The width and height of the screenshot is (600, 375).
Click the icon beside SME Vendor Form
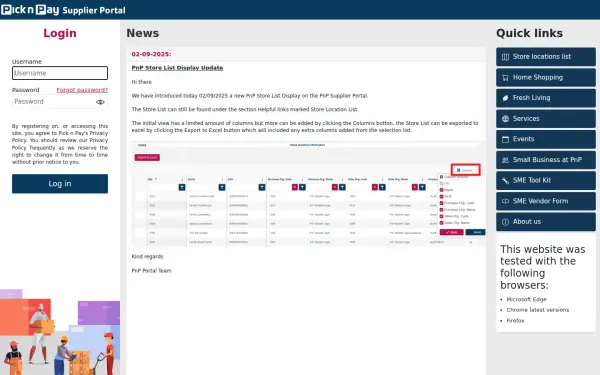pyautogui.click(x=505, y=201)
